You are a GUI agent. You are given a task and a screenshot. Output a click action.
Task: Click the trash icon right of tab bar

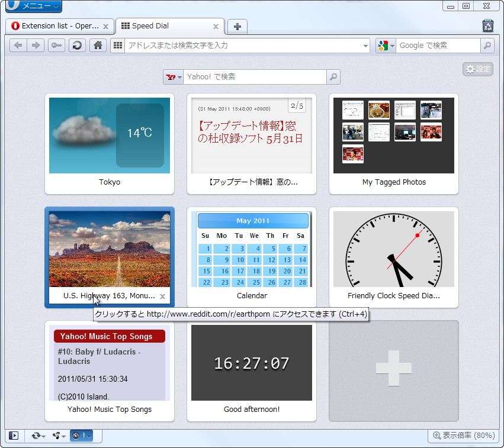[487, 26]
